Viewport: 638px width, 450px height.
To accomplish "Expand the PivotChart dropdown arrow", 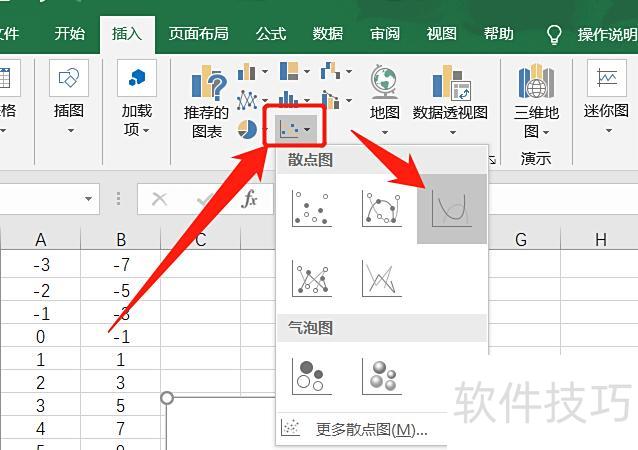I will 452,132.
